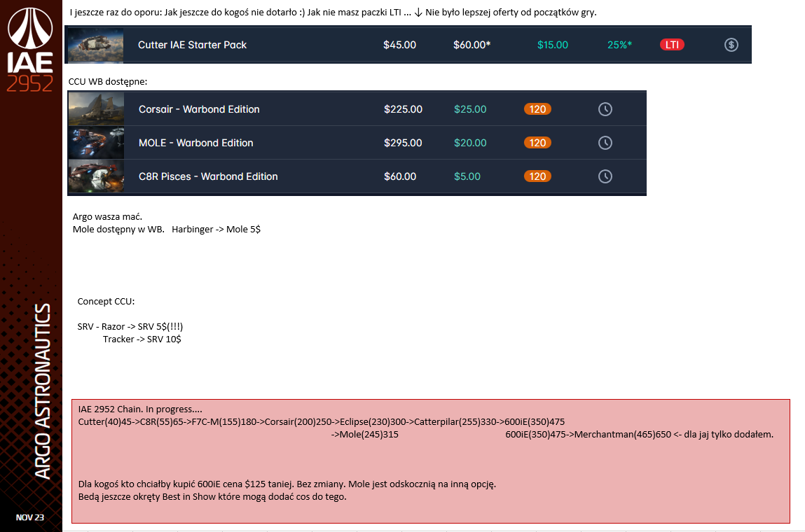
Task: Open the C8R Pisces ship thumbnail
Action: tap(96, 176)
